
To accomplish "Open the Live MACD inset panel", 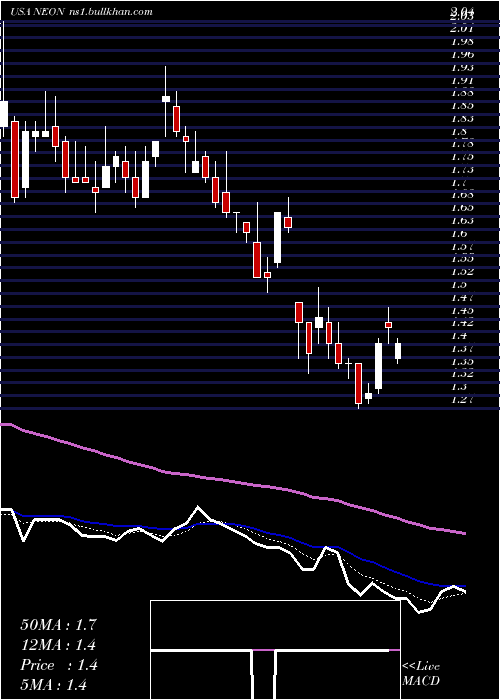I will pos(275,650).
